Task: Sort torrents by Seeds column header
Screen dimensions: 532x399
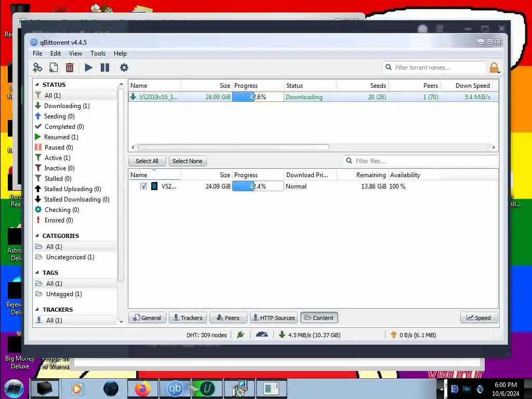Action: tap(362, 86)
